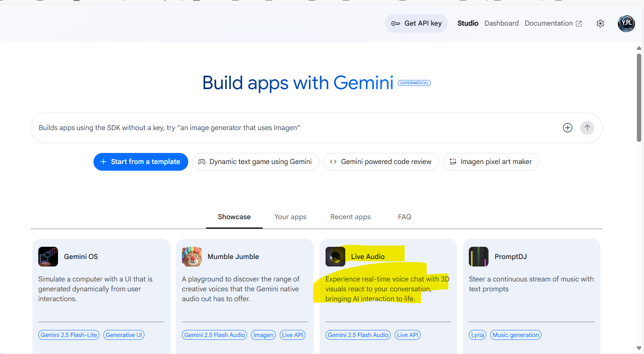Click the EXPERIMENTAL badge
Screen dimensions: 644x354
[x=414, y=83]
